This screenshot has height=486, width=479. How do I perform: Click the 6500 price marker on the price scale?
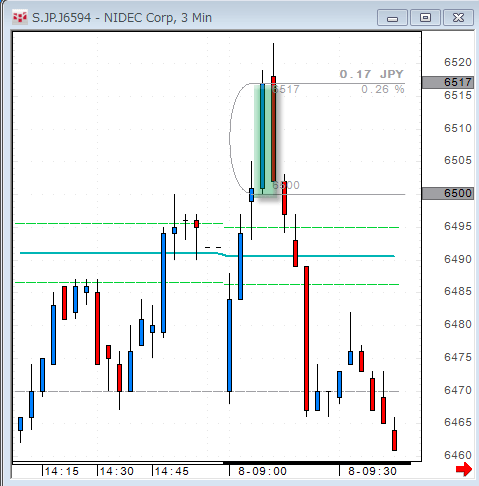tap(448, 193)
